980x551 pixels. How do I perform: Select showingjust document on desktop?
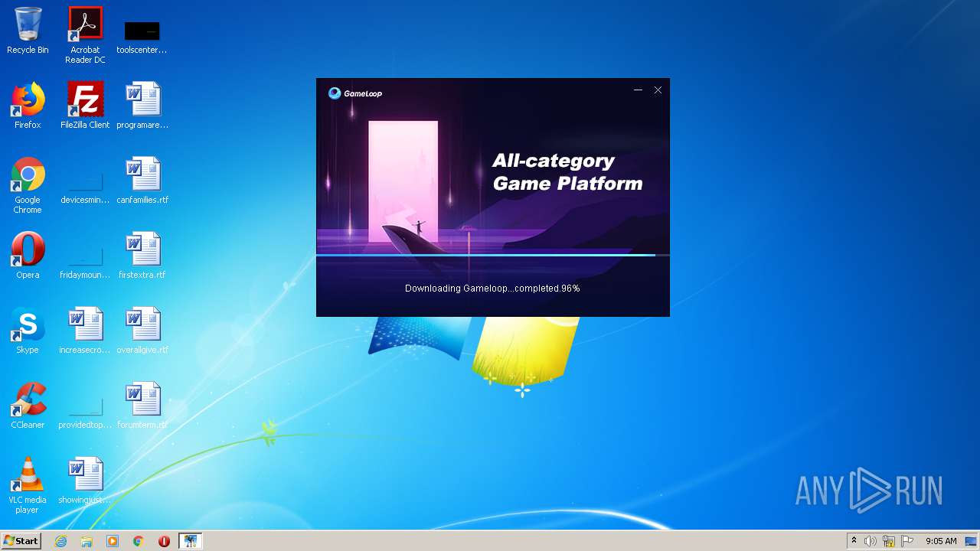click(85, 481)
